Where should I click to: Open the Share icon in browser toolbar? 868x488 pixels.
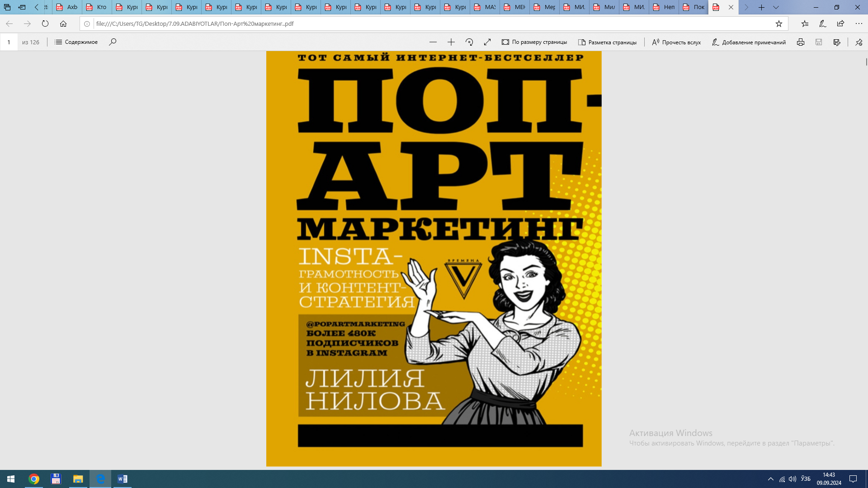pyautogui.click(x=840, y=23)
